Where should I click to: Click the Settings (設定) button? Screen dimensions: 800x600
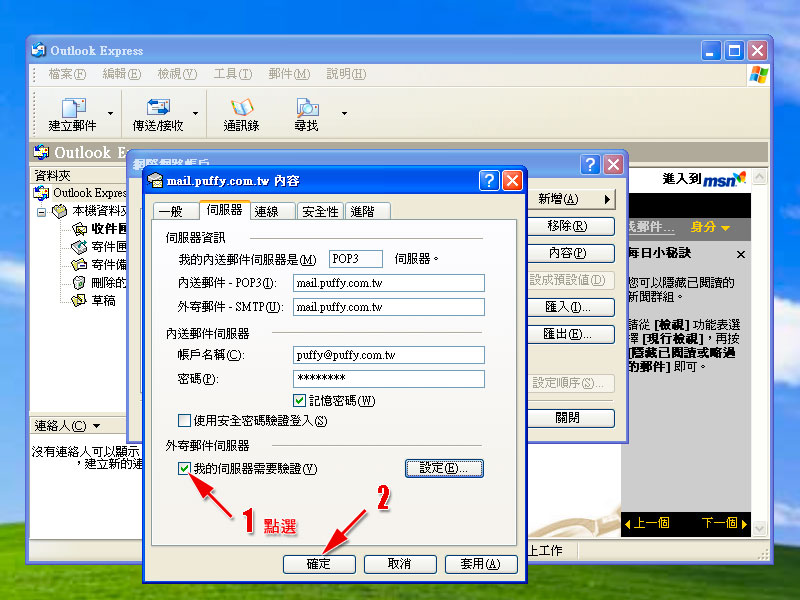tap(444, 468)
